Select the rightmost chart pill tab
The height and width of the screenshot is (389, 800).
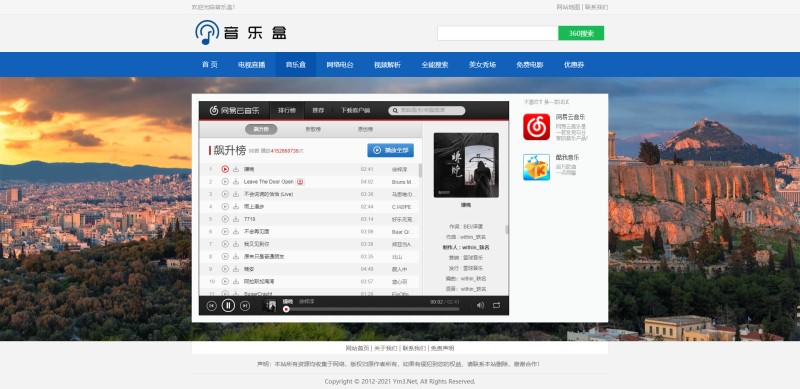pyautogui.click(x=365, y=129)
